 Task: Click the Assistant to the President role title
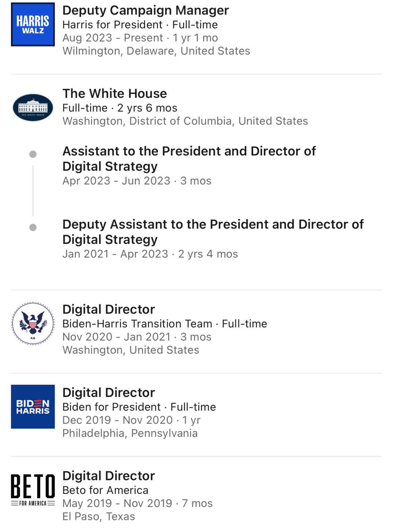tap(189, 159)
